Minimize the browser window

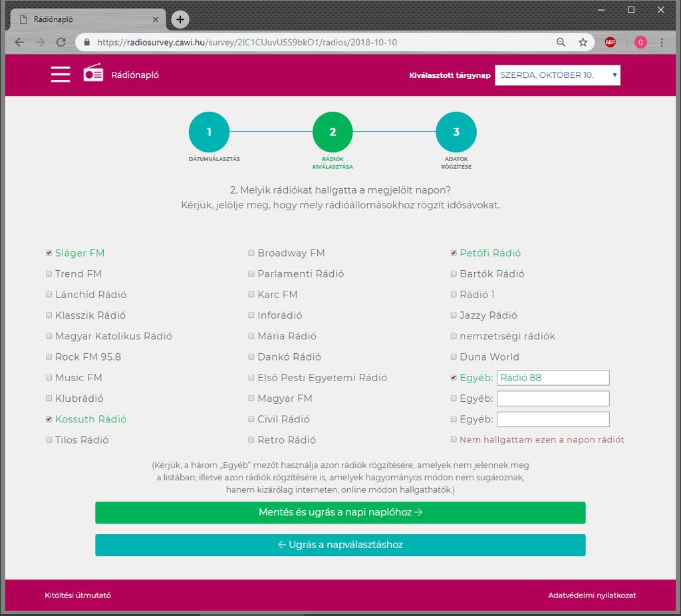point(601,9)
